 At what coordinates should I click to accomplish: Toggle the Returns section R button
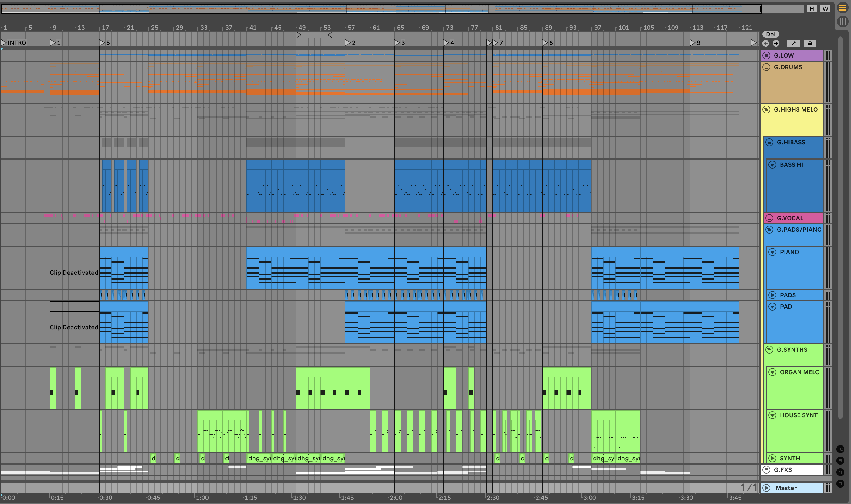(840, 461)
